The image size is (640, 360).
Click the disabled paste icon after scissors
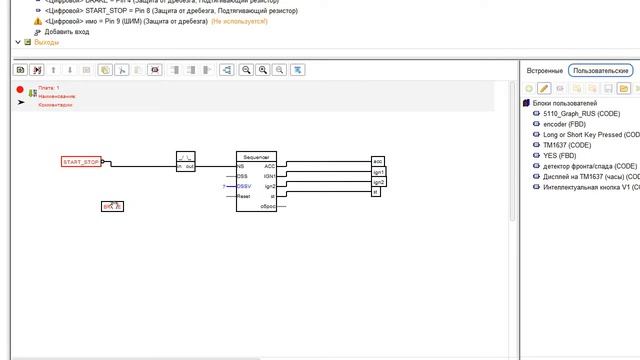(x=138, y=70)
